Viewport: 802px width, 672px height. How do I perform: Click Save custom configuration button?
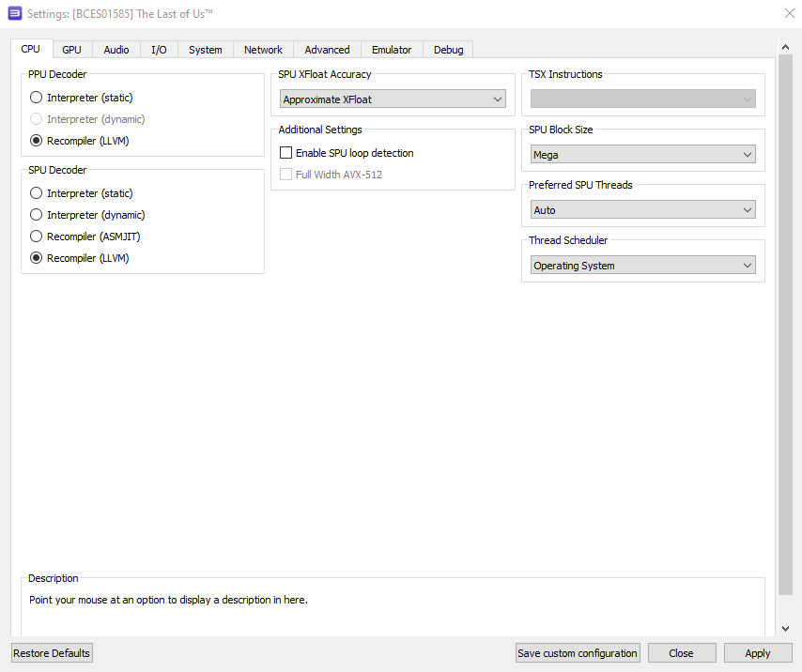point(578,653)
